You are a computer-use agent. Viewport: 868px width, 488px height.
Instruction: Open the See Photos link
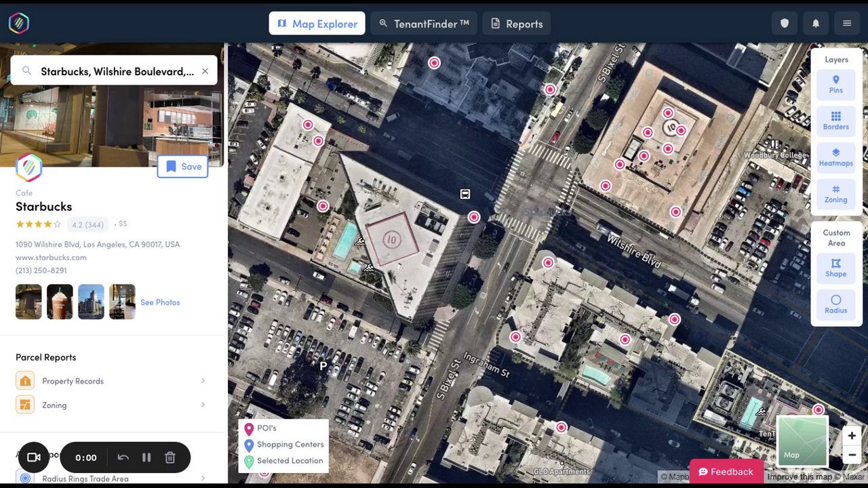[x=160, y=302]
